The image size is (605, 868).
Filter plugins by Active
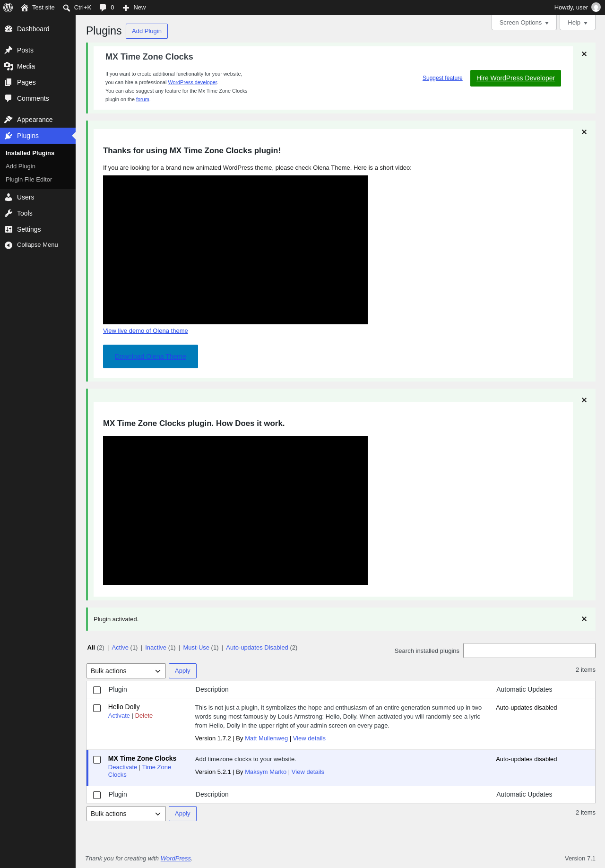click(120, 648)
